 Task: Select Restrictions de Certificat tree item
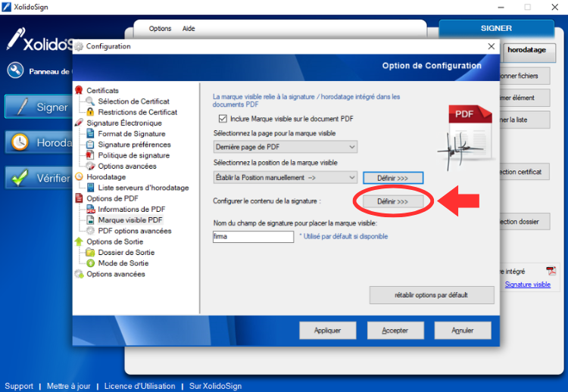[x=138, y=112]
